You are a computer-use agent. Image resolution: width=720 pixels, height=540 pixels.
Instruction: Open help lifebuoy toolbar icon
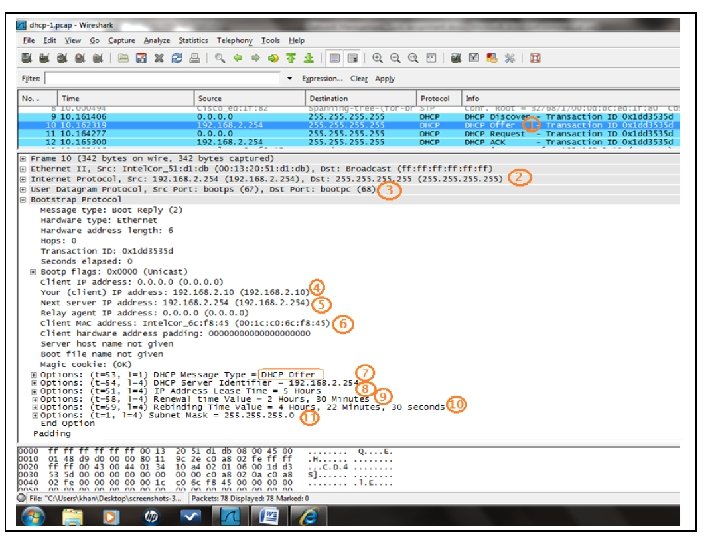coord(535,58)
